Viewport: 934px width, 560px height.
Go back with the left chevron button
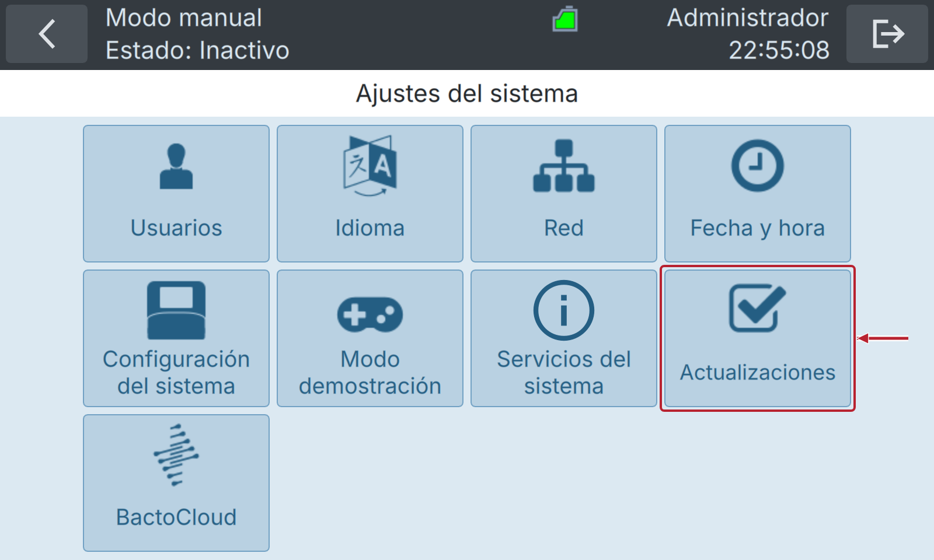47,34
